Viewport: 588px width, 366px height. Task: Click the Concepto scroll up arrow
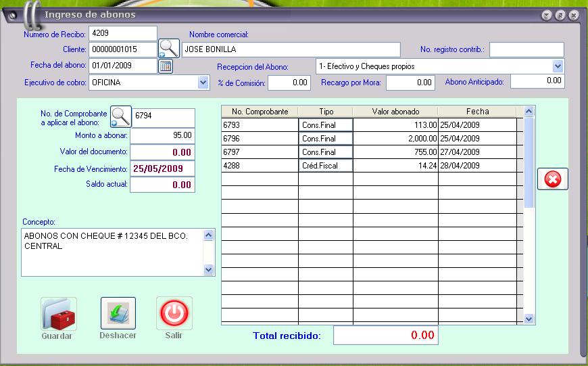(x=208, y=235)
